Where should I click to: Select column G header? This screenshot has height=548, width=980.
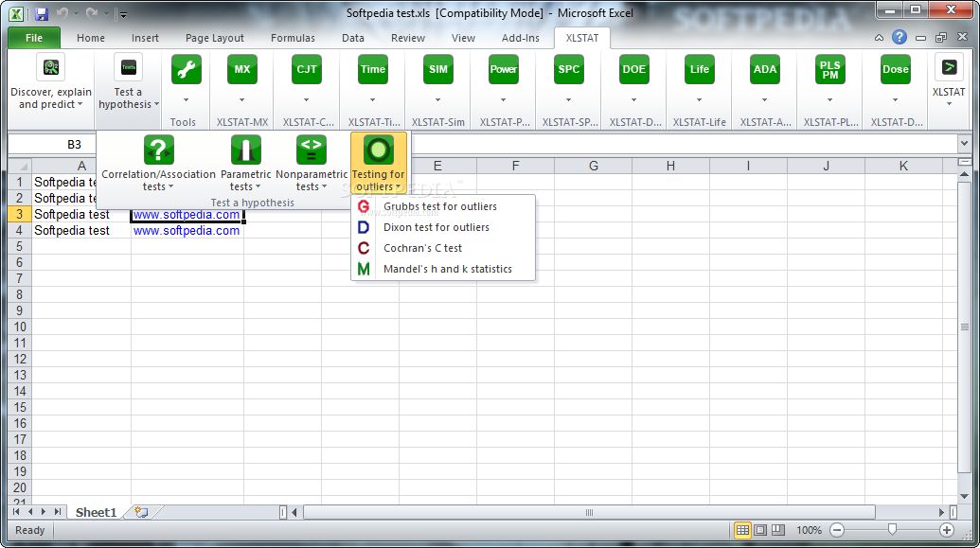pyautogui.click(x=593, y=166)
